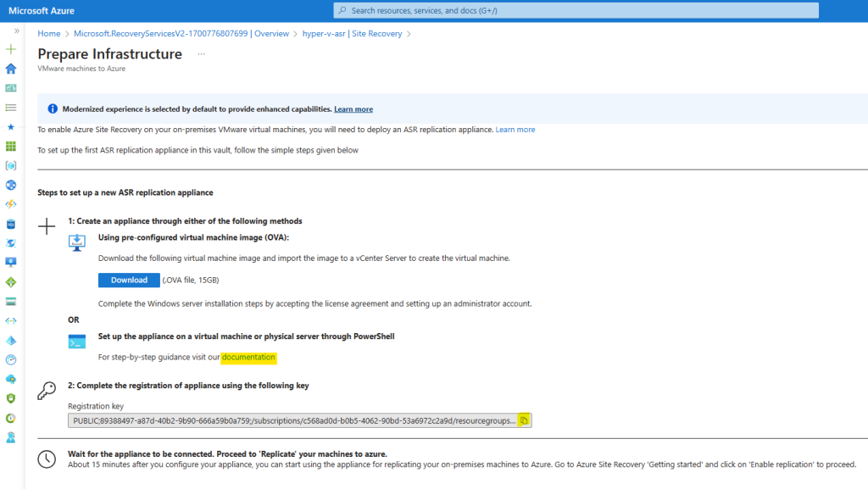Screen dimensions: 868x489
Task: Open All services list icon
Action: (x=10, y=108)
